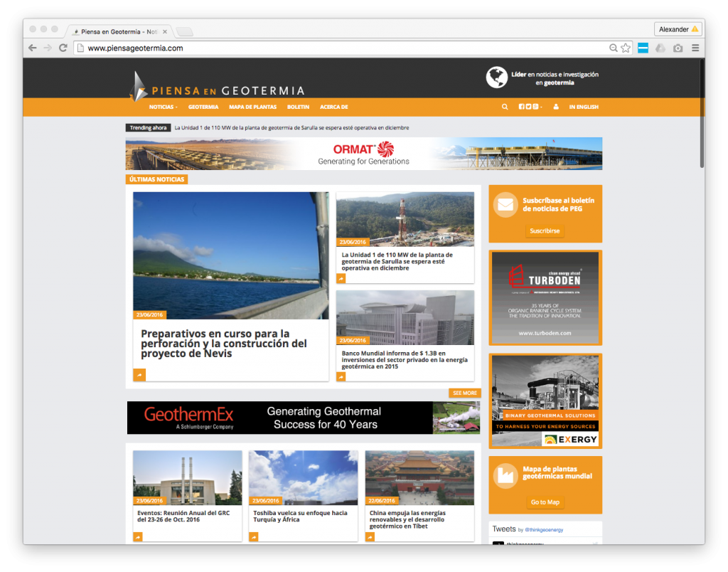Click the share arrow under the GRC event article
This screenshot has height=572, width=728.
tap(138, 536)
